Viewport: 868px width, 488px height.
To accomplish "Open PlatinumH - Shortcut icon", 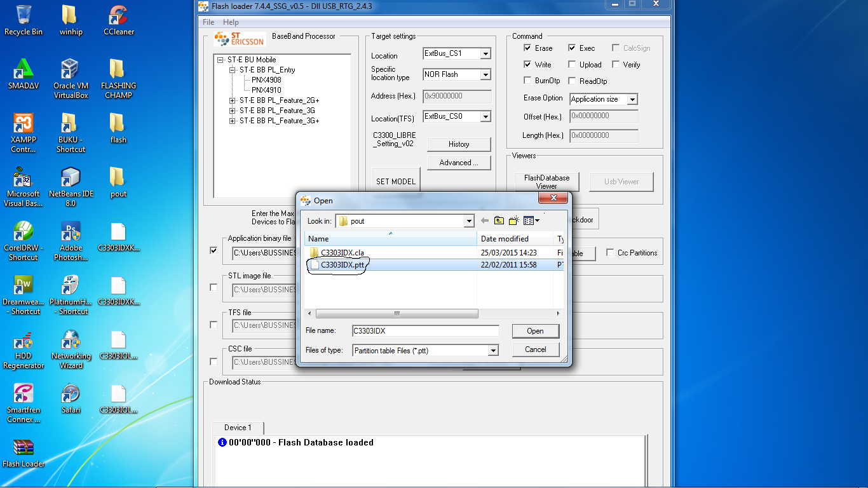I will pyautogui.click(x=71, y=295).
